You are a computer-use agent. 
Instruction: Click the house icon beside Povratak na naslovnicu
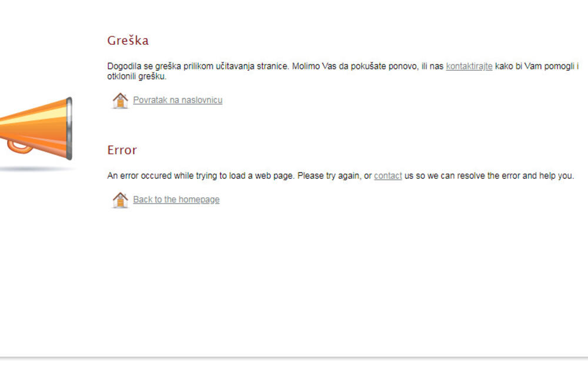click(120, 101)
